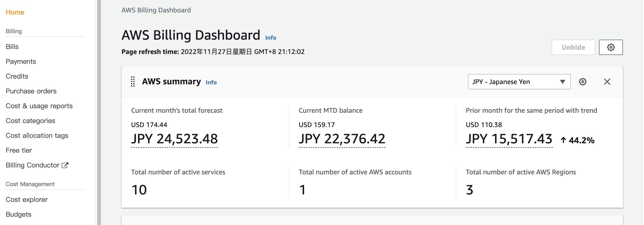Select Credits in the Billing menu
644x225 pixels.
(17, 76)
